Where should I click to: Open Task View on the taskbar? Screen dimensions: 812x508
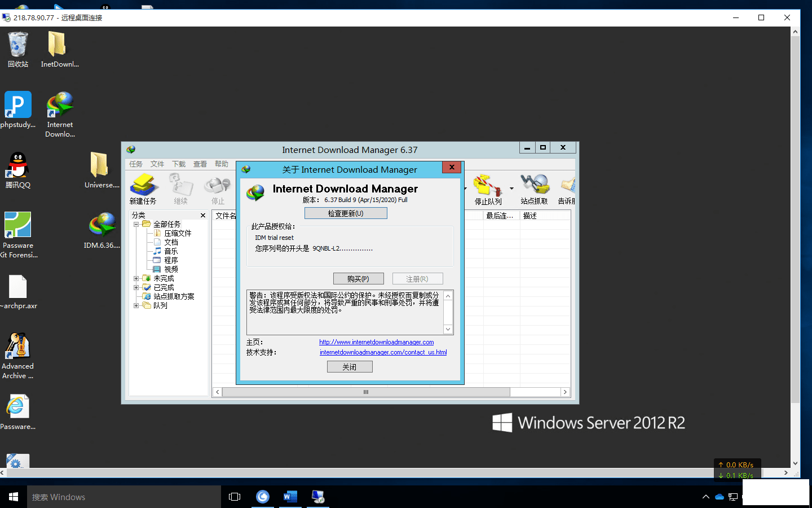pos(235,497)
